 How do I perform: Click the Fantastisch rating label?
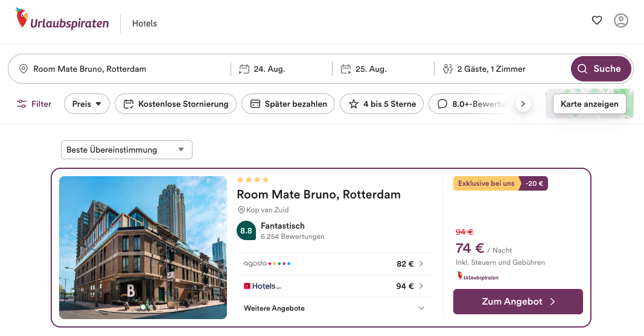coord(282,226)
